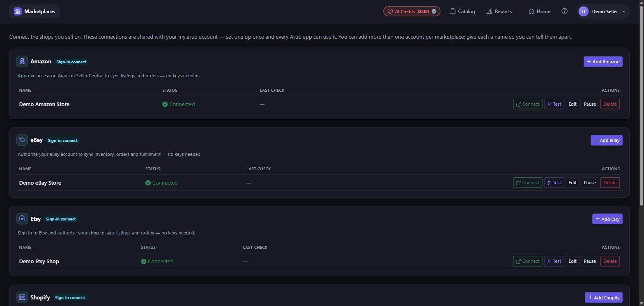Click the Amazon logo icon
Viewport: 644px width, 306px height.
[22, 61]
